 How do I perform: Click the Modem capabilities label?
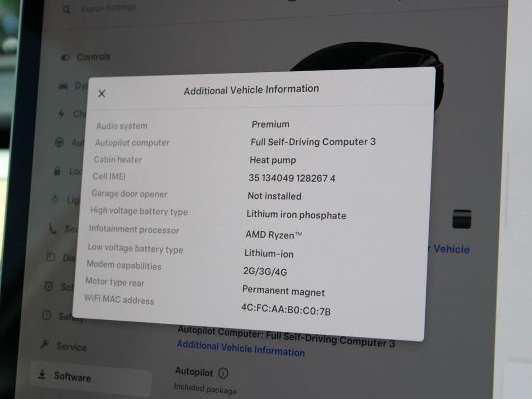click(124, 265)
